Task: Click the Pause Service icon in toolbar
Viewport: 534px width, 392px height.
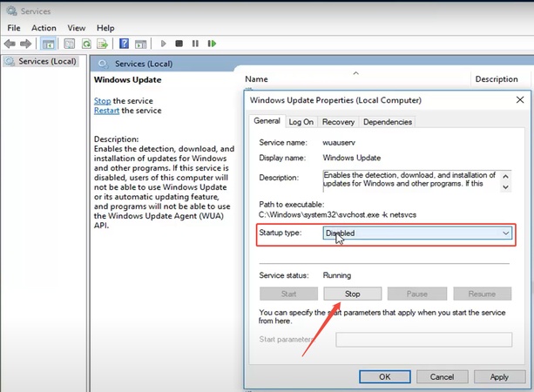Action: 193,43
